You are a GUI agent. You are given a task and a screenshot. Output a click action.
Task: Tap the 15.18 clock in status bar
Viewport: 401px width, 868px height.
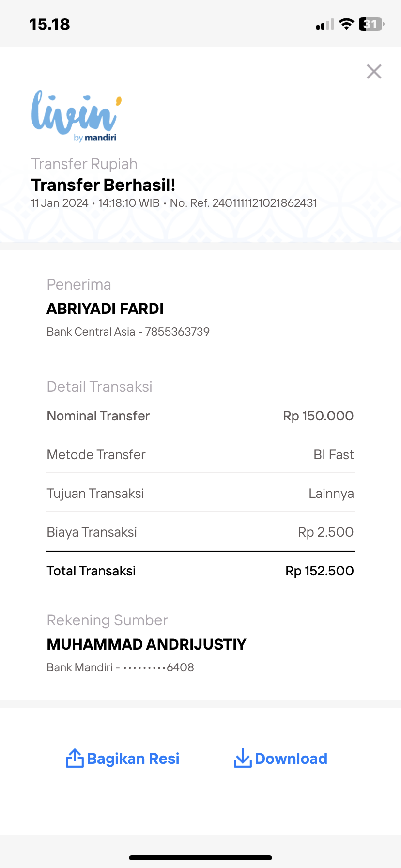click(x=49, y=24)
